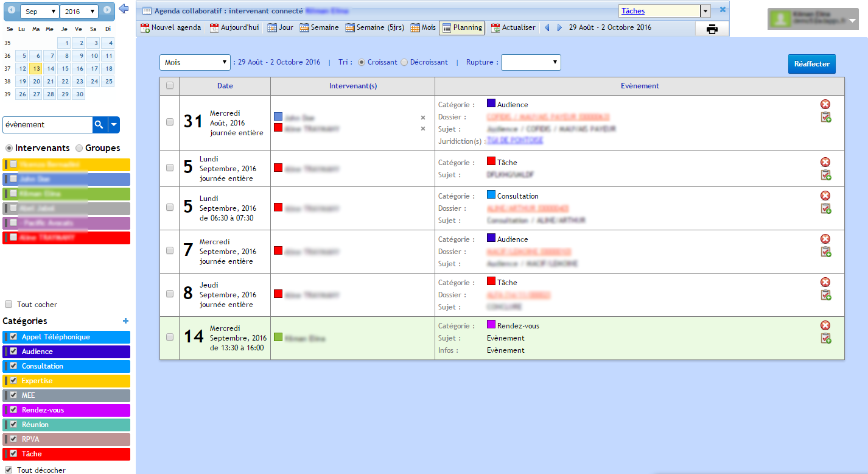The width and height of the screenshot is (868, 474).
Task: Uncheck the Audience category checkbox
Action: 13,352
